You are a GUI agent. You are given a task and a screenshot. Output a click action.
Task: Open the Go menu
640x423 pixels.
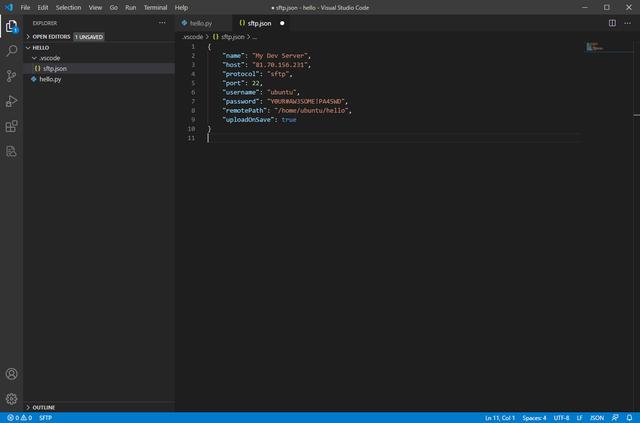113,7
